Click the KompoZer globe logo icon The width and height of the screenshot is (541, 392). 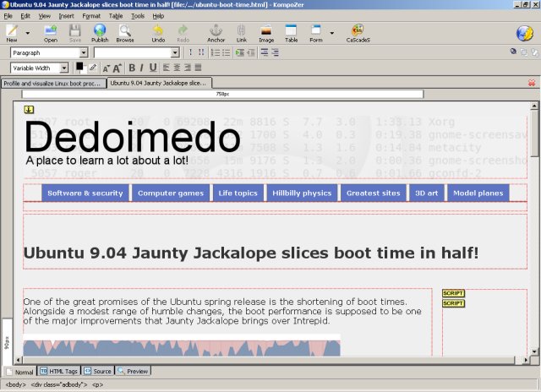coord(524,34)
